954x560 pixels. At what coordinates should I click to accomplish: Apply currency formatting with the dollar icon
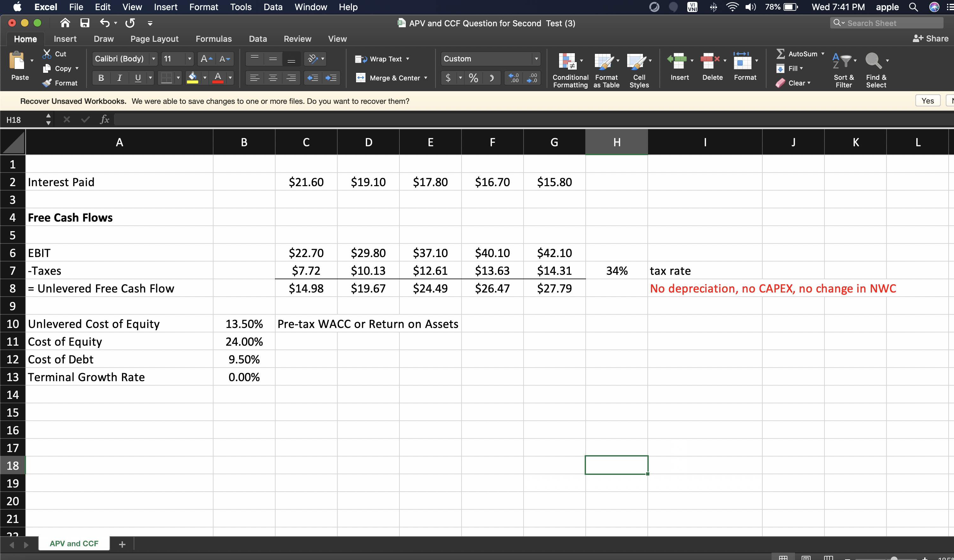click(x=448, y=78)
